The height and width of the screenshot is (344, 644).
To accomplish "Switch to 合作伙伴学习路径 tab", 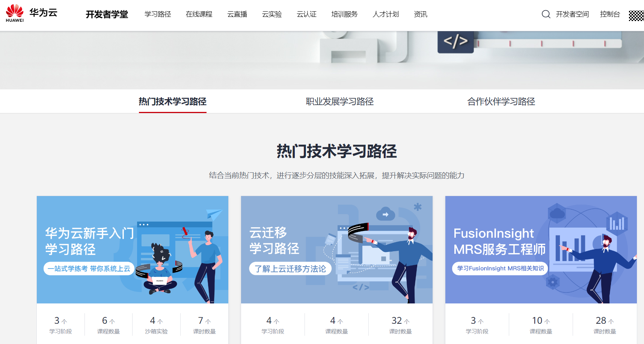I will coord(501,101).
